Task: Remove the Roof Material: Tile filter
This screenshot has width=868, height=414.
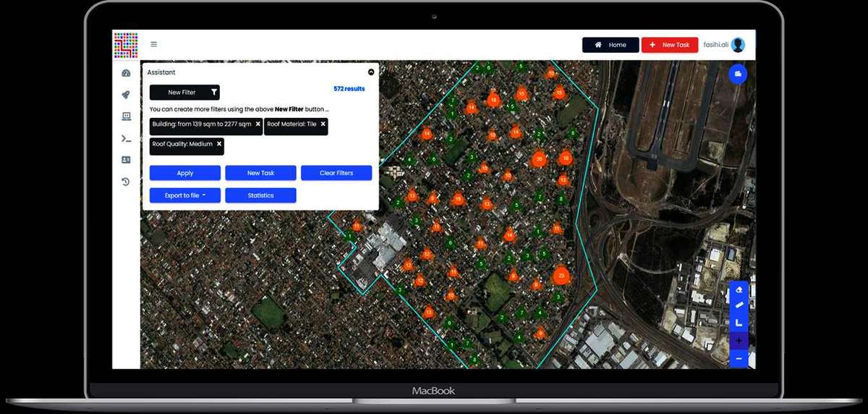Action: pyautogui.click(x=323, y=124)
